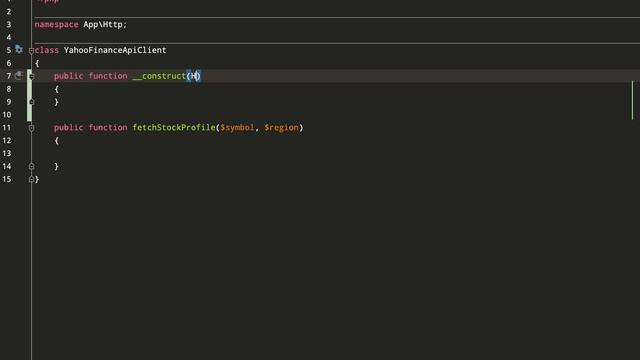
Task: Click the YahooFinanceApiClient class name
Action: click(115, 50)
